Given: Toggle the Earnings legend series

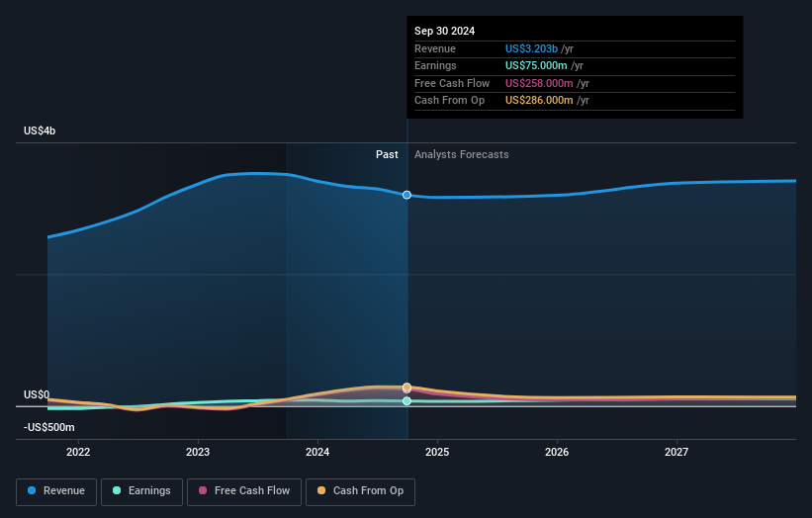Looking at the screenshot, I should coord(141,491).
